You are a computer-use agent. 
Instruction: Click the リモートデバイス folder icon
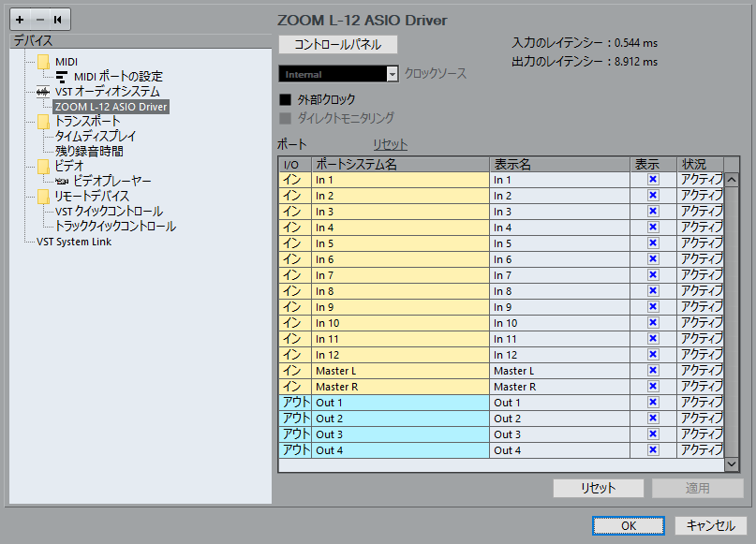pyautogui.click(x=43, y=196)
